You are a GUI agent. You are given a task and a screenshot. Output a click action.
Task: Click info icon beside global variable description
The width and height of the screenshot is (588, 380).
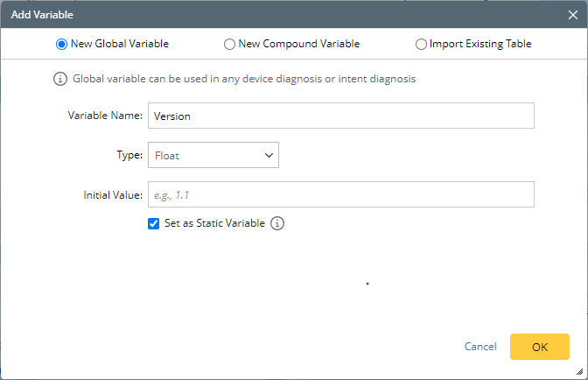(x=60, y=79)
